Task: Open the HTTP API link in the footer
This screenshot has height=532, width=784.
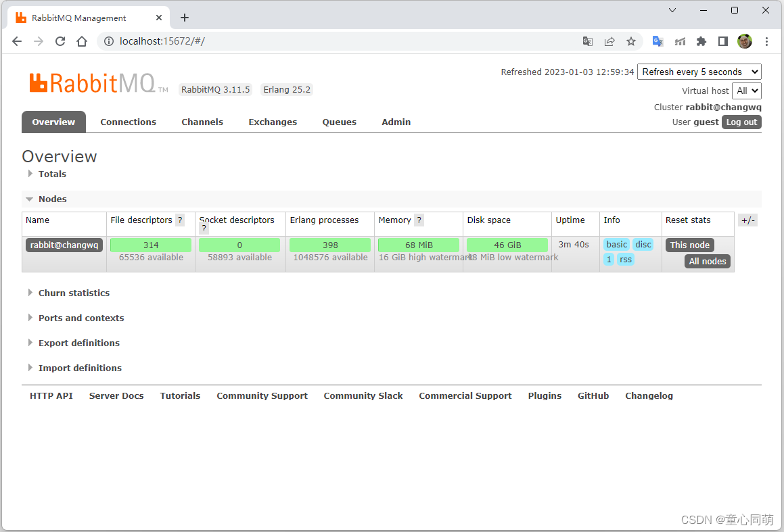Action: pyautogui.click(x=51, y=395)
